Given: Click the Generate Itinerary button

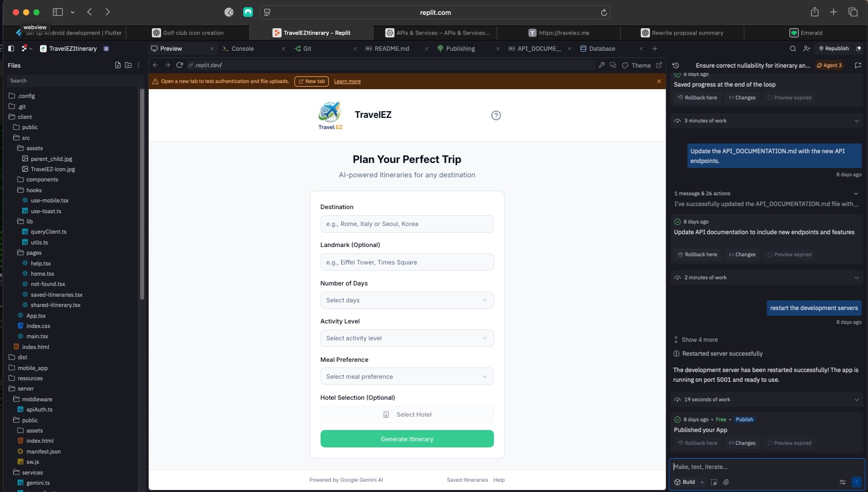Looking at the screenshot, I should tap(407, 439).
